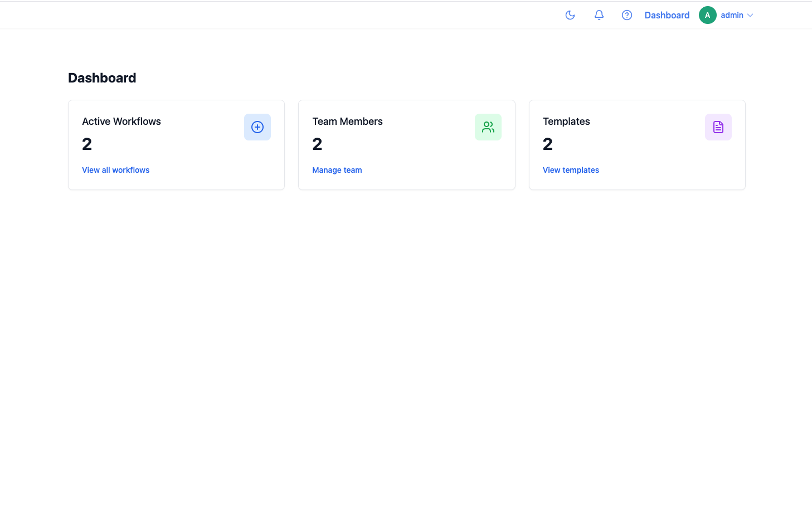This screenshot has width=812, height=520.
Task: Click the Active Workflows card title
Action: click(121, 122)
